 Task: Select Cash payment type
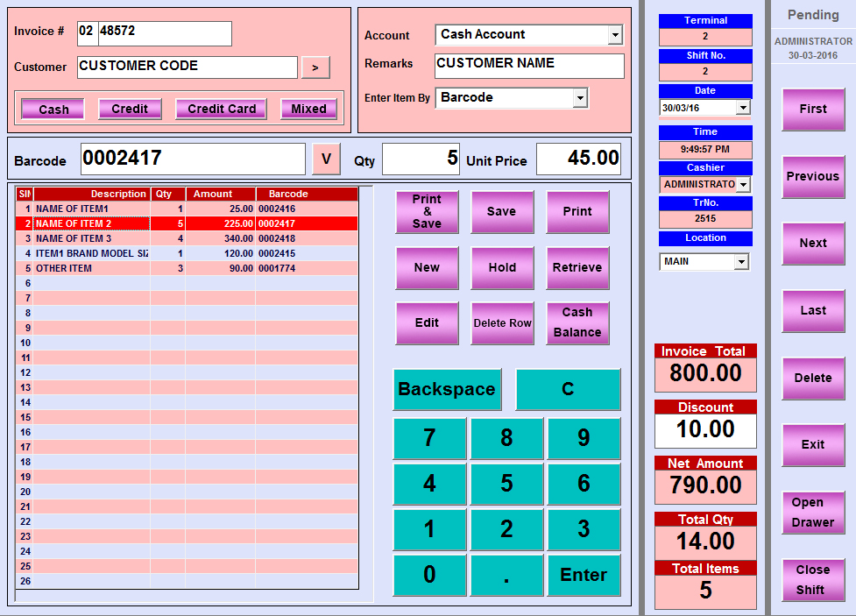tap(53, 110)
